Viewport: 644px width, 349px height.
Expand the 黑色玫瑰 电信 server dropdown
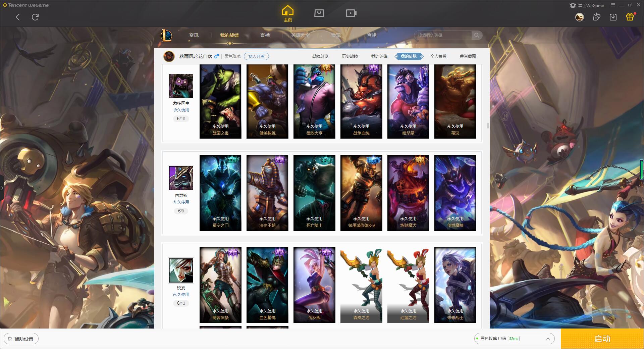514,339
